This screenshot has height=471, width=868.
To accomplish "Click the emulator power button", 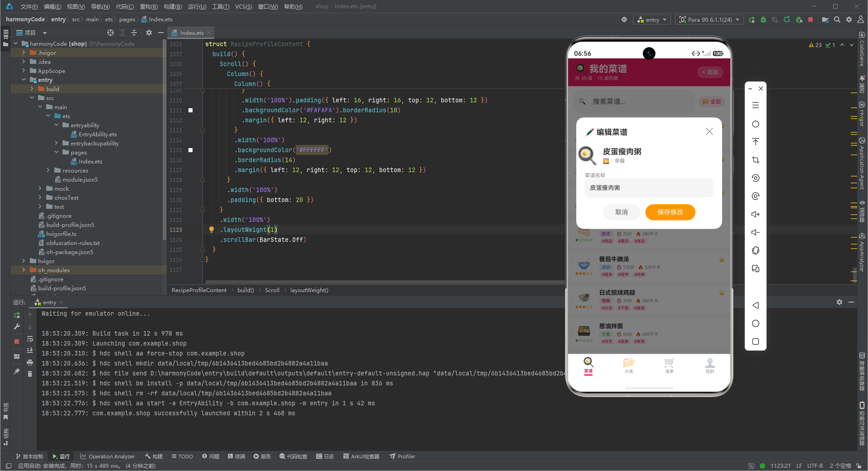I will (756, 124).
